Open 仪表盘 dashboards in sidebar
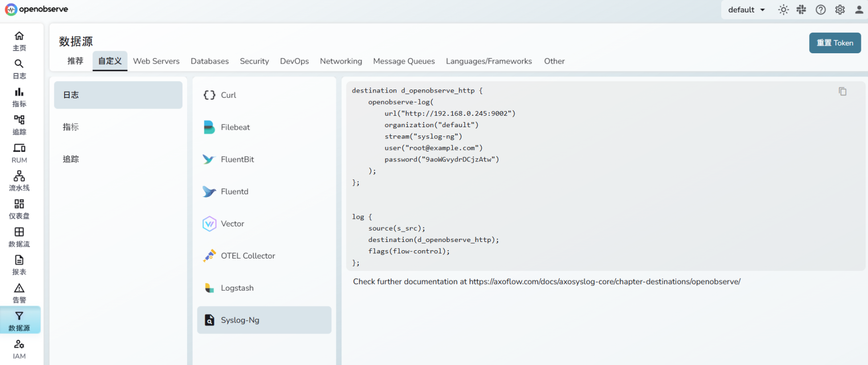 (19, 209)
